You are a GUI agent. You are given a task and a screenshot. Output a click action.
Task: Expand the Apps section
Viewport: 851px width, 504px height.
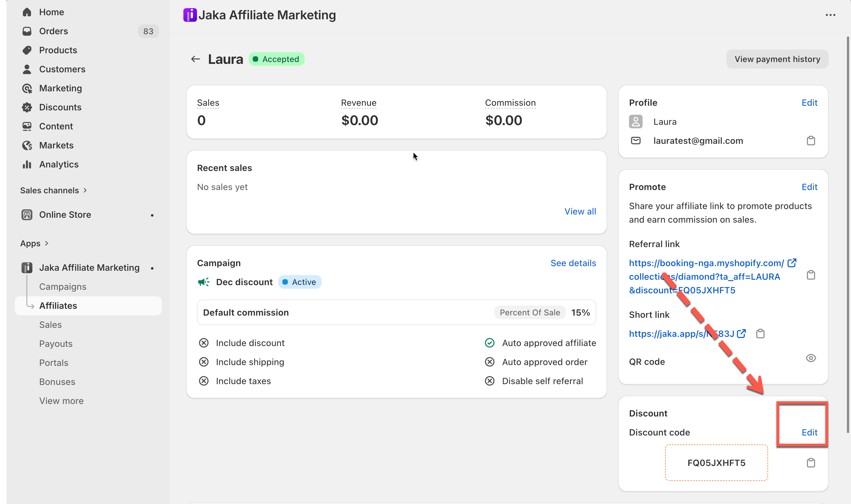pyautogui.click(x=34, y=244)
